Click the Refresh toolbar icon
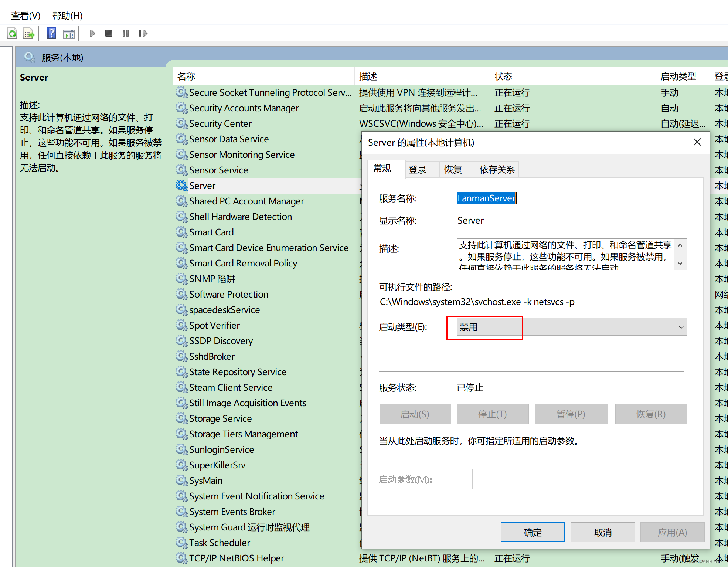 (x=12, y=34)
